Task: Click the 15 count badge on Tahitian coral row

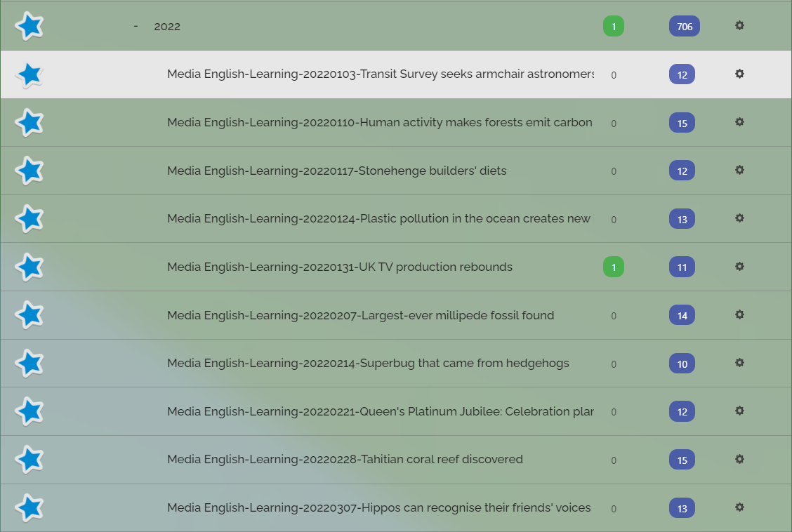Action: point(682,460)
